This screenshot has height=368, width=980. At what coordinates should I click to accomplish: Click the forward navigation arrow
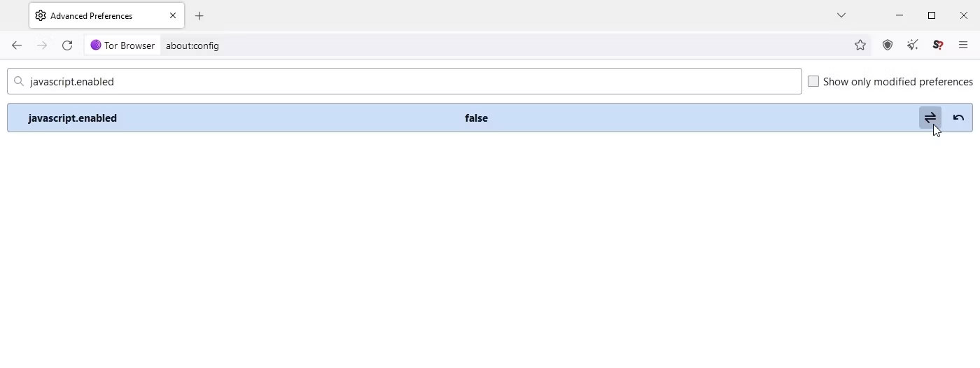(x=42, y=45)
